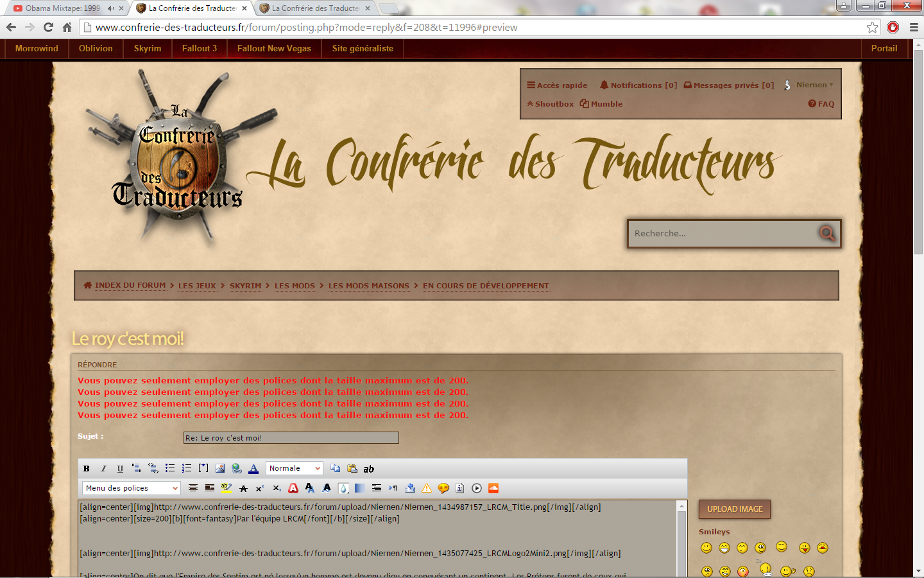Viewport: 924px width, 578px height.
Task: Open the Shoutbox link
Action: (x=551, y=104)
